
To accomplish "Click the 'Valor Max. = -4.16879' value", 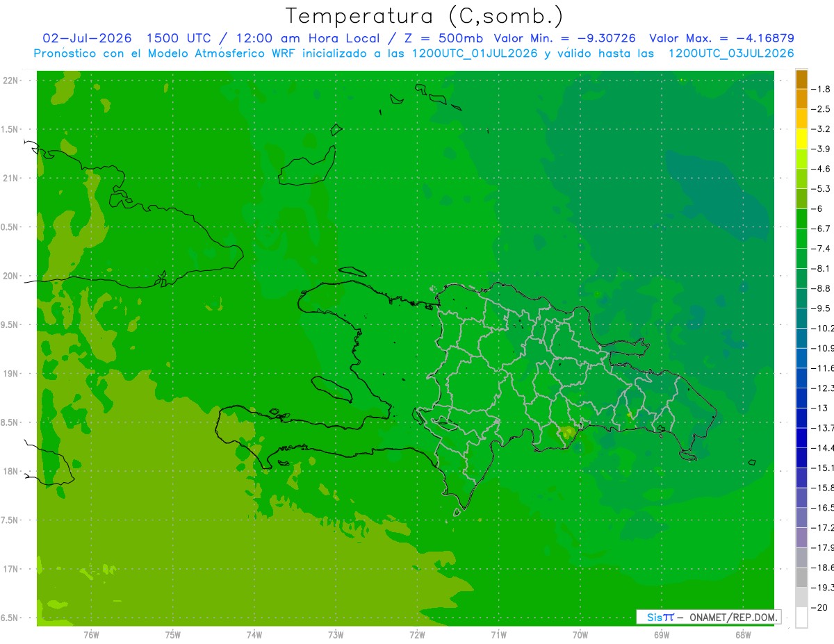I will 721,38.
